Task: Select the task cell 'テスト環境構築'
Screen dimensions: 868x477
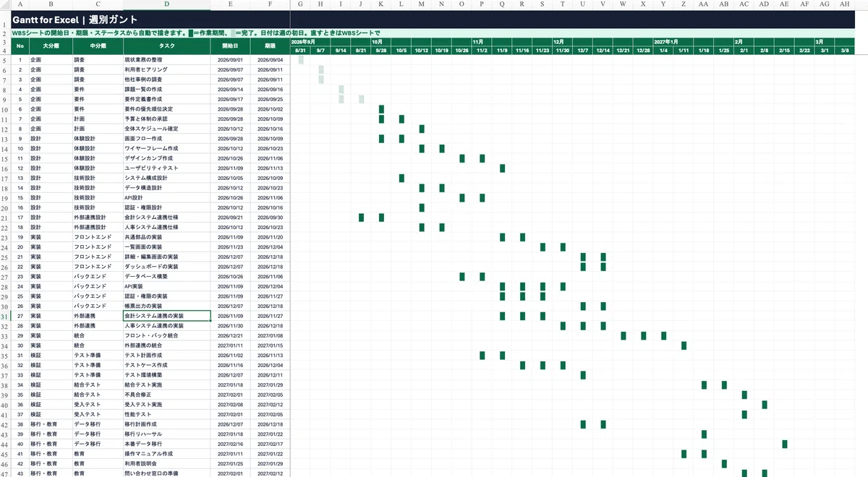Action: (167, 375)
